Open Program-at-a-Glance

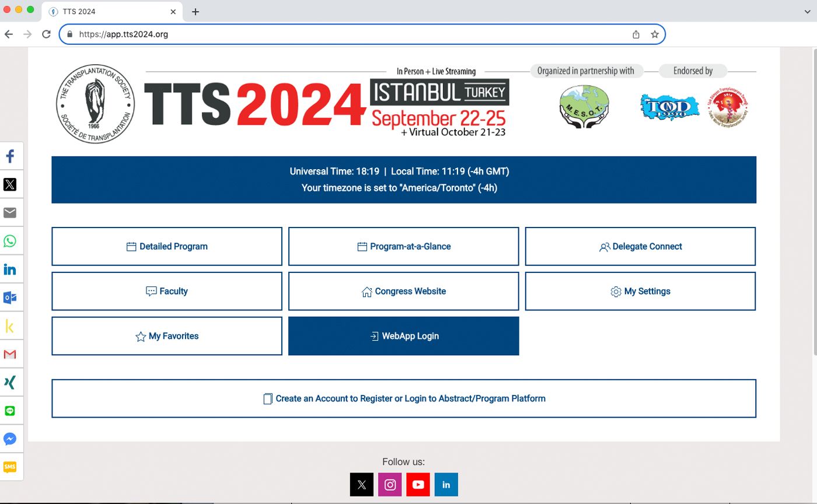(x=403, y=246)
